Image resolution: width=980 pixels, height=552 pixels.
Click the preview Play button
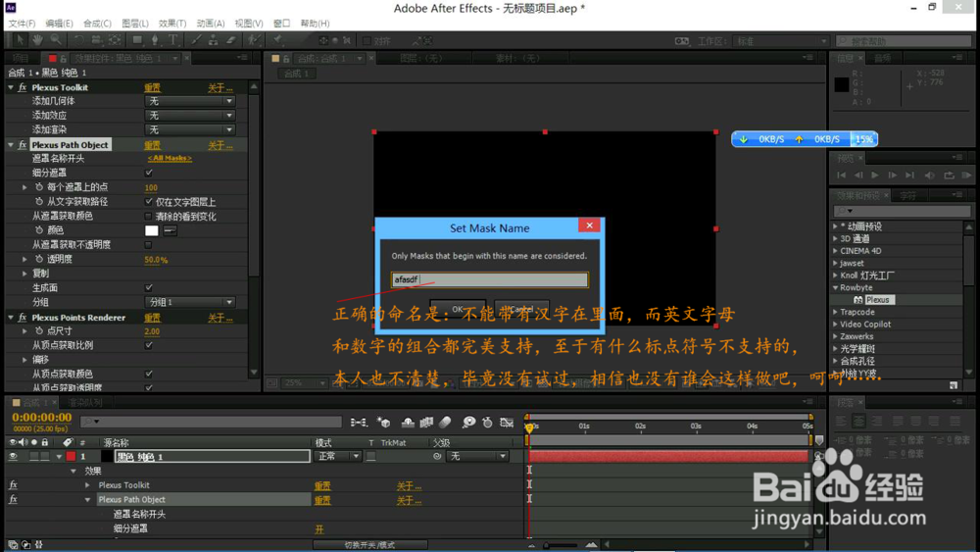(x=875, y=176)
